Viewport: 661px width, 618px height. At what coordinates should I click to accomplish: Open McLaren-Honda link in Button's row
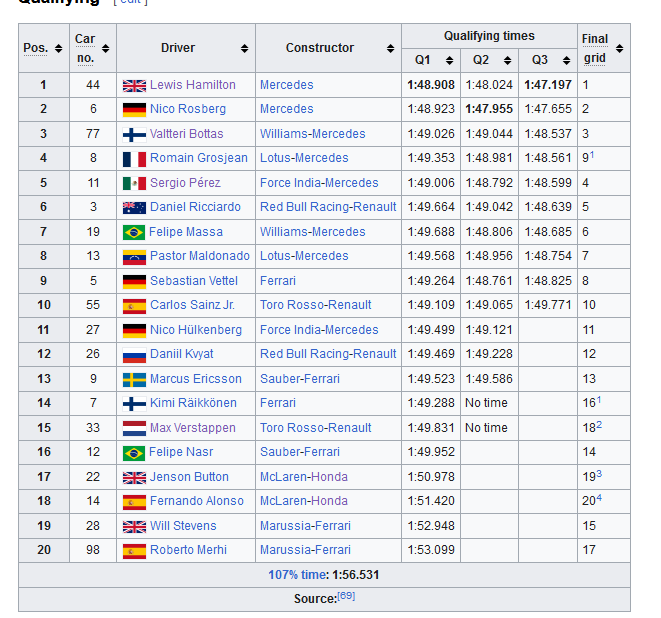point(304,477)
